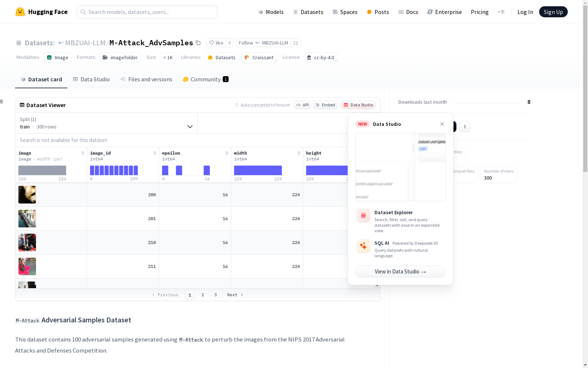Image resolution: width=588 pixels, height=368 pixels.
Task: Expand the Split train dropdown
Action: pos(106,123)
